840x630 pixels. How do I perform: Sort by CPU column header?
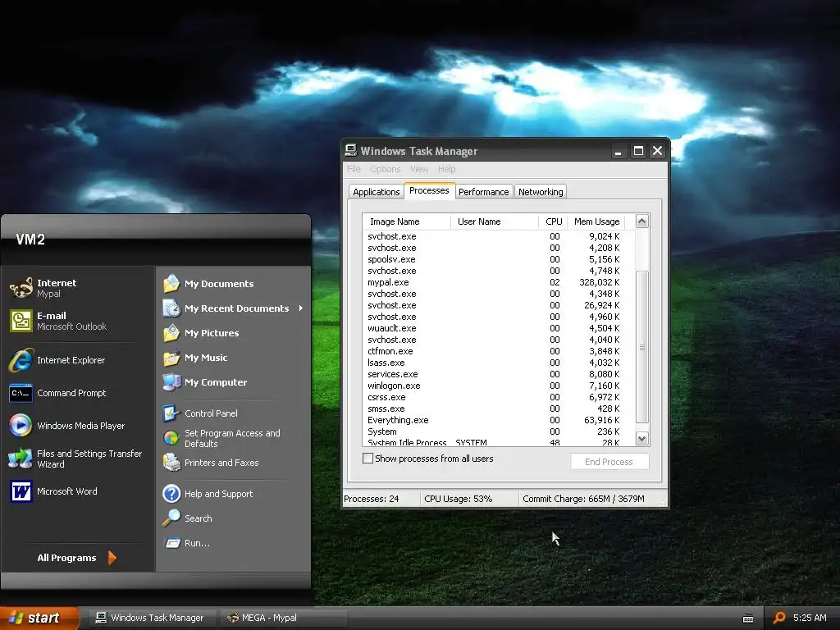[554, 221]
